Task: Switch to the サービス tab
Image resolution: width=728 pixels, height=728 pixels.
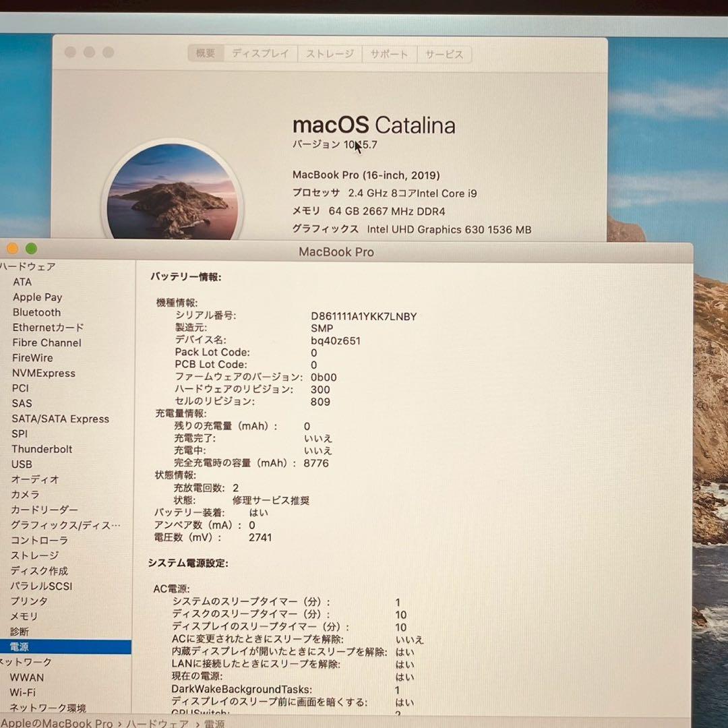Action: [444, 54]
